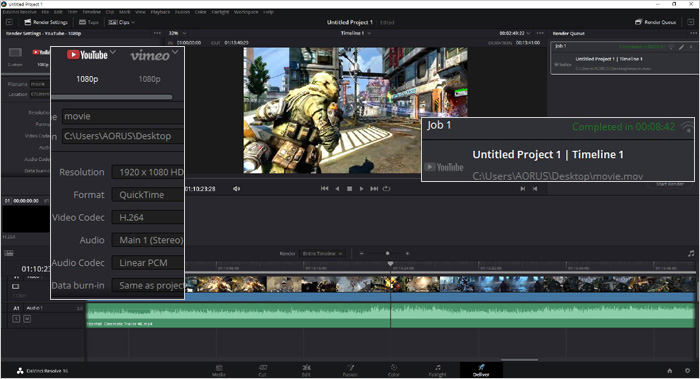This screenshot has width=700, height=379.
Task: Select the green audio clip on A1
Action: 390,316
